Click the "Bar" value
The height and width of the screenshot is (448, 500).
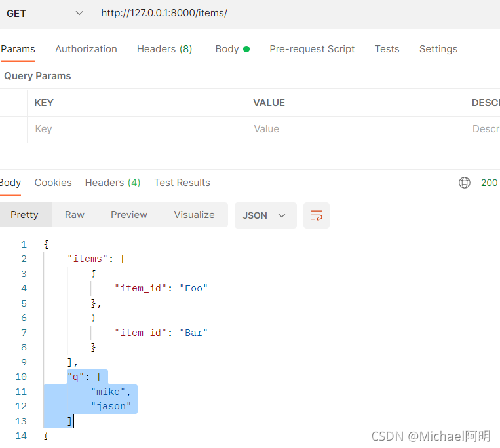193,333
